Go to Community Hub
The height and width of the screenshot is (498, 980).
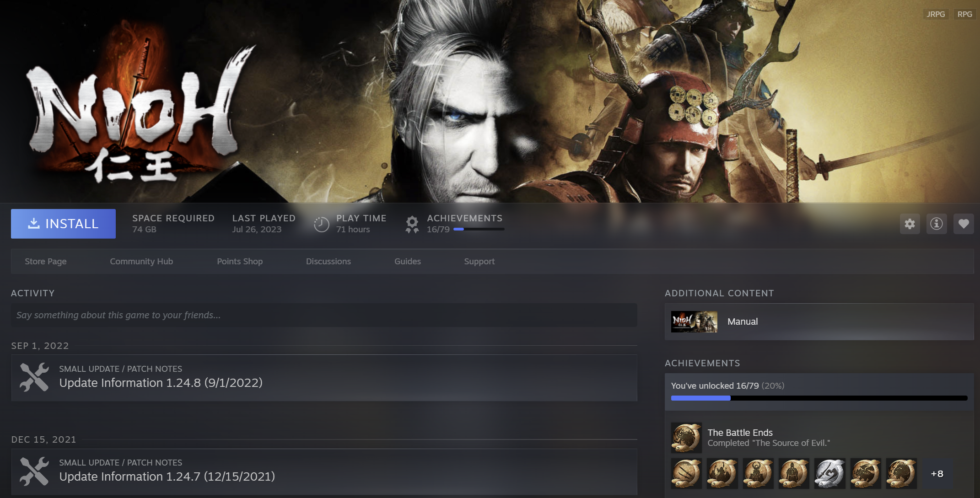pos(141,261)
